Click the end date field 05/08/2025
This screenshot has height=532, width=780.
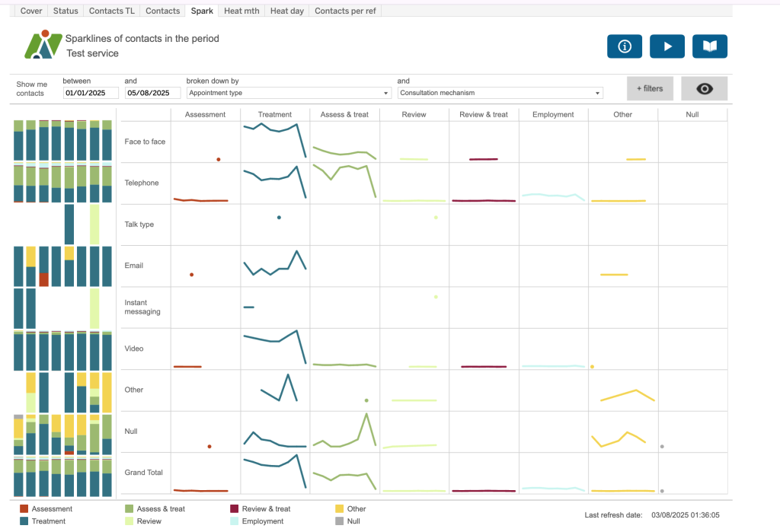[x=152, y=93]
